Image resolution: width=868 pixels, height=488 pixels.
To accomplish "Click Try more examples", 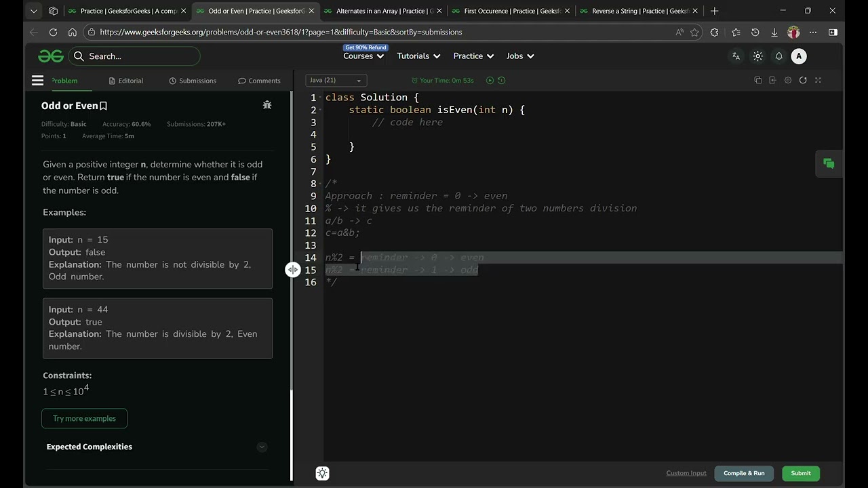I will point(84,418).
